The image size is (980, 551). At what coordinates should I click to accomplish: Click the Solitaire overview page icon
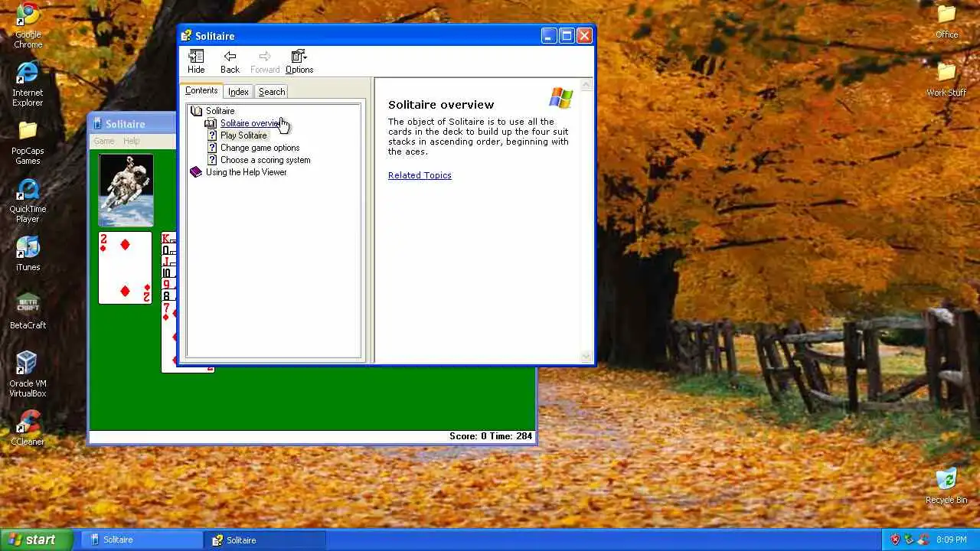click(211, 123)
